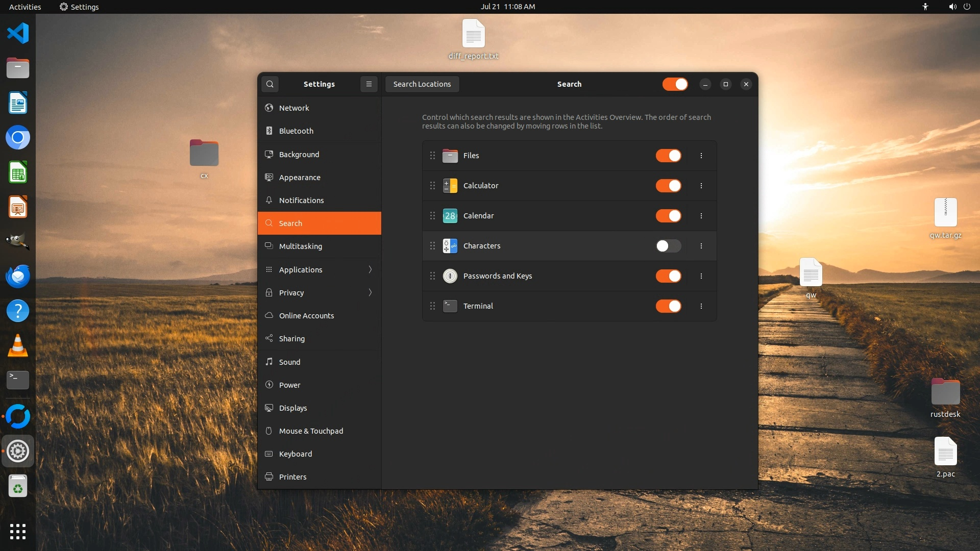Open three-dot menu for Terminal row
Image resolution: width=980 pixels, height=551 pixels.
click(x=701, y=306)
